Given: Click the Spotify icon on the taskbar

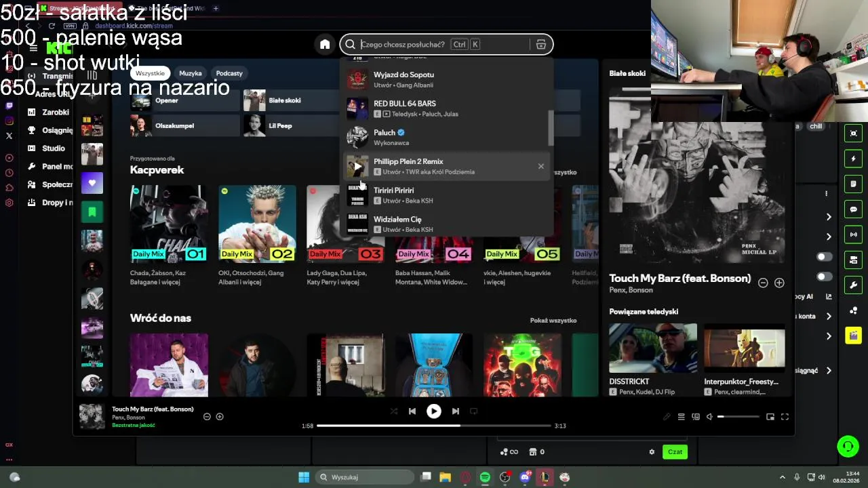Looking at the screenshot, I should 485,477.
